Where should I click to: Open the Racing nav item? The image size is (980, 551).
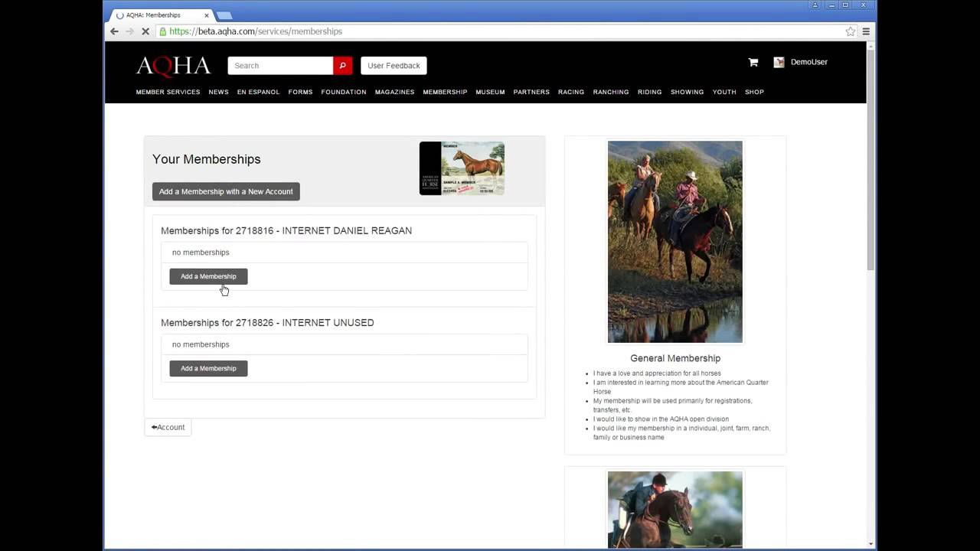tap(571, 92)
